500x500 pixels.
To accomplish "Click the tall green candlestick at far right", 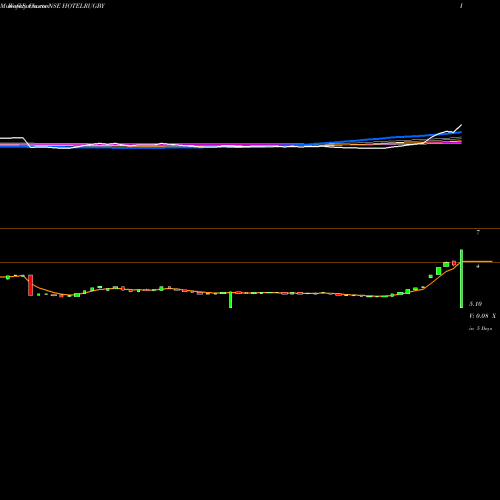I will coord(462,278).
